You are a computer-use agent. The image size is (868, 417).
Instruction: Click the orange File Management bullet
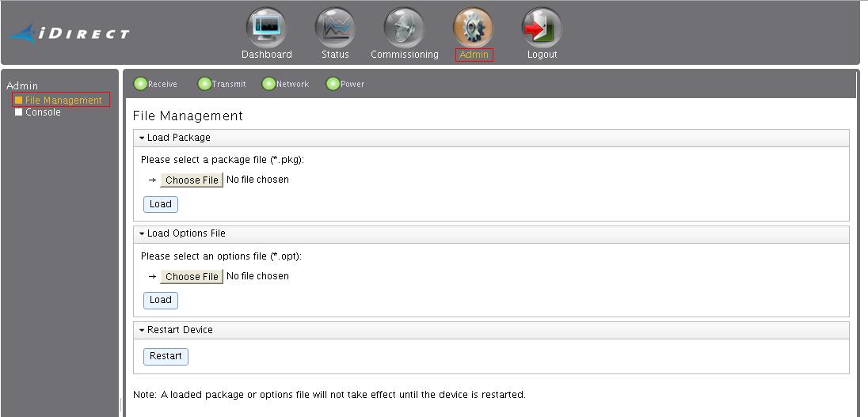[x=18, y=100]
